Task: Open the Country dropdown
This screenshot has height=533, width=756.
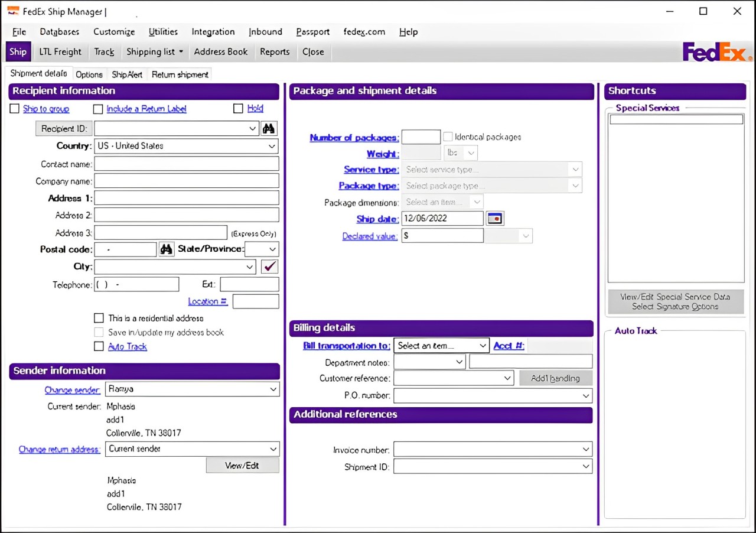Action: tap(272, 146)
